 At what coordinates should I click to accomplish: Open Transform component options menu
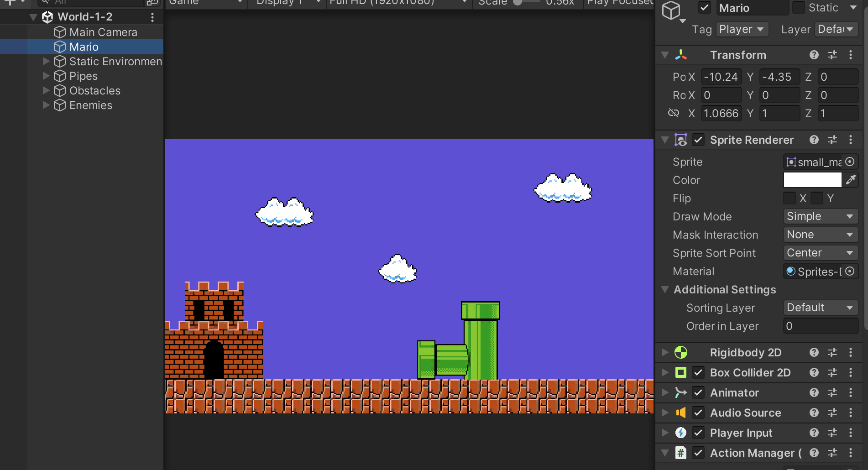[851, 55]
